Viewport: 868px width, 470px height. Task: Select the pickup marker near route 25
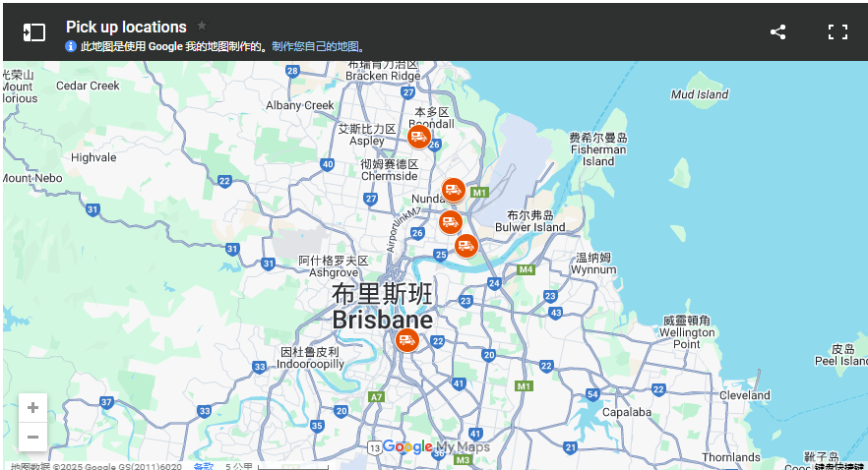coord(466,246)
